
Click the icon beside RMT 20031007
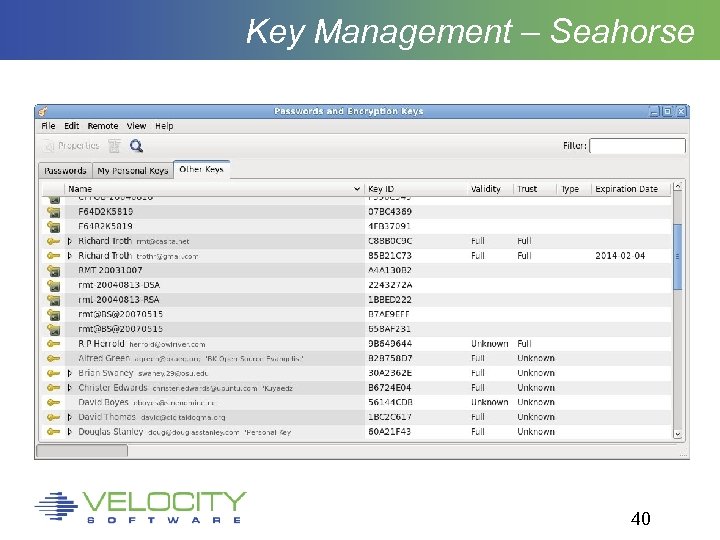(53, 270)
